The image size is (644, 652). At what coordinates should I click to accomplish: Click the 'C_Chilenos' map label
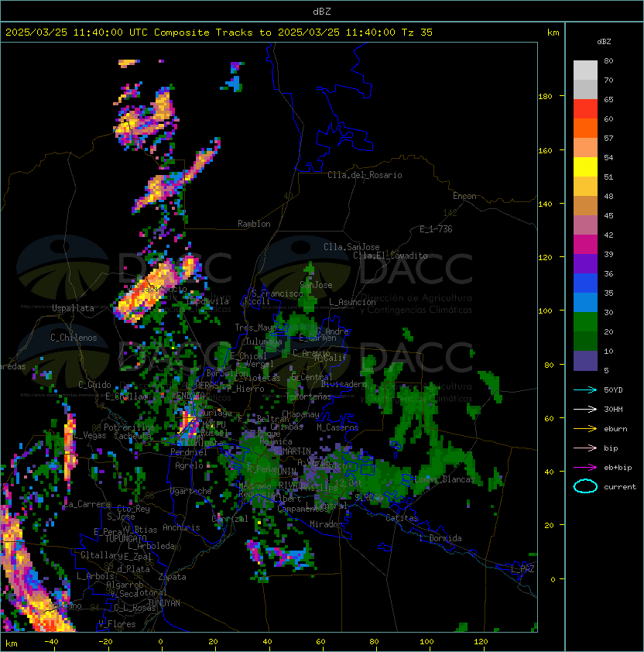click(x=74, y=338)
